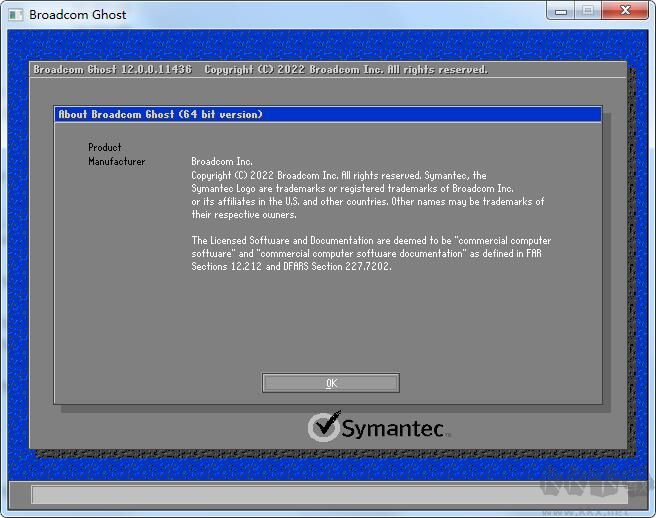Viewport: 656px width, 518px height.
Task: Maximize the Broadcom Ghost window
Action: click(588, 10)
